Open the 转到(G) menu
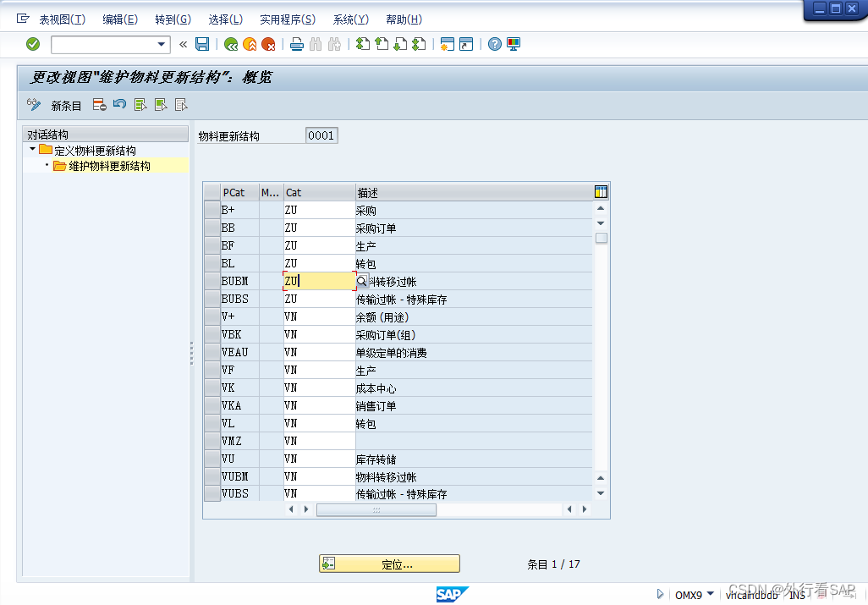Image resolution: width=868 pixels, height=605 pixels. tap(173, 18)
